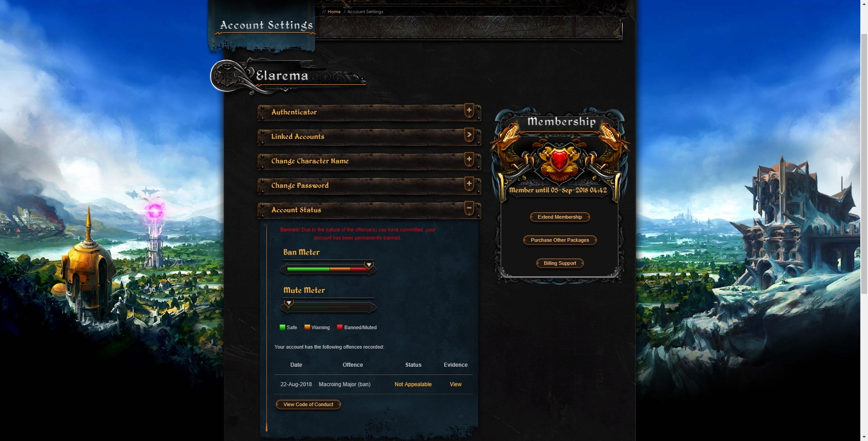Click Purchase Other Packages button

(560, 240)
